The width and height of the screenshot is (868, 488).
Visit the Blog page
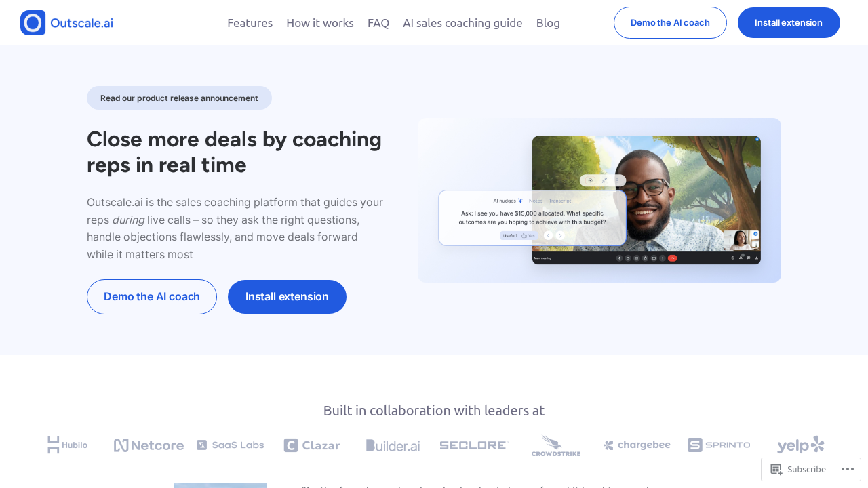tap(548, 23)
